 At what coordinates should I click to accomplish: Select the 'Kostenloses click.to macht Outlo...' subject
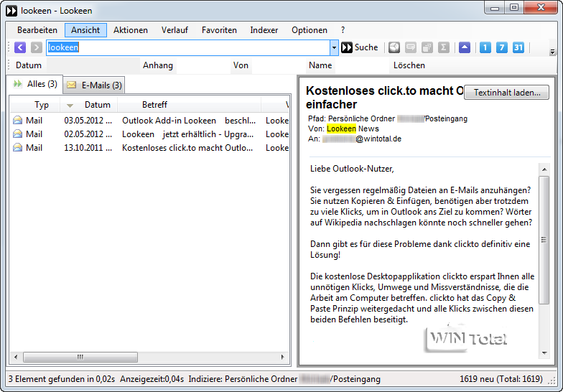[x=187, y=148]
